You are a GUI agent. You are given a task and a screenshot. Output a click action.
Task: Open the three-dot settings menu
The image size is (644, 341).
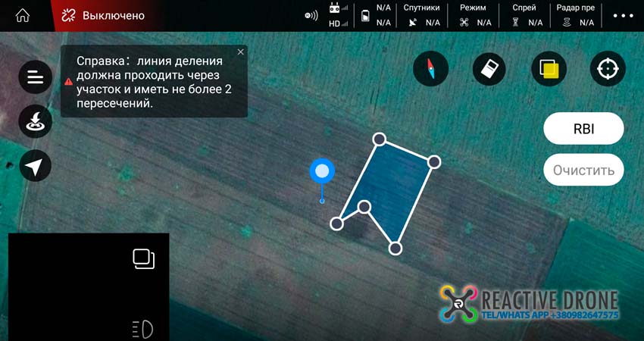coord(623,15)
